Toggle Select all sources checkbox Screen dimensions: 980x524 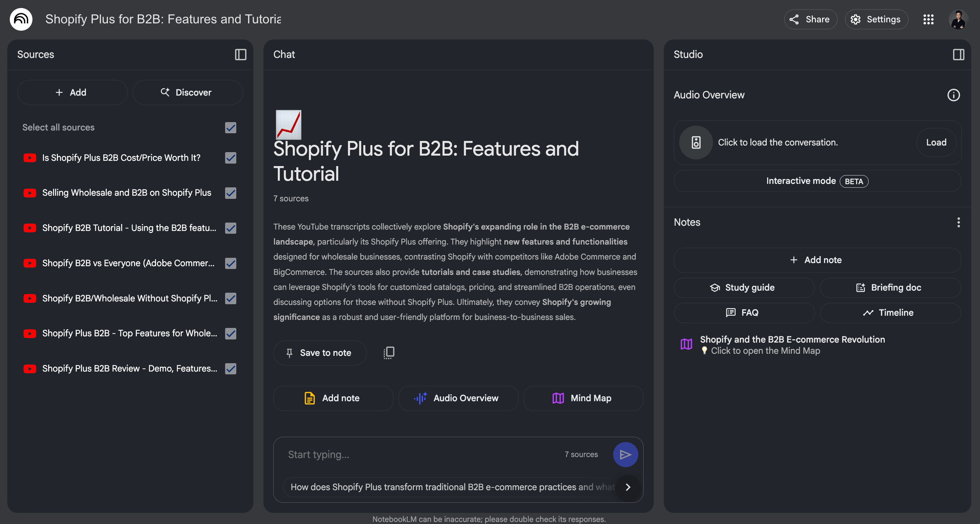pyautogui.click(x=231, y=128)
